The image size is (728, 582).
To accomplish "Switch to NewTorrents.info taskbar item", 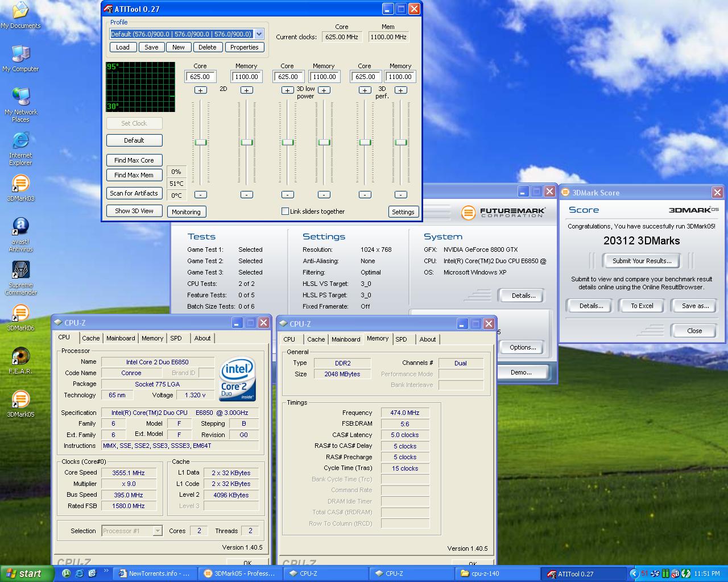I will click(155, 573).
